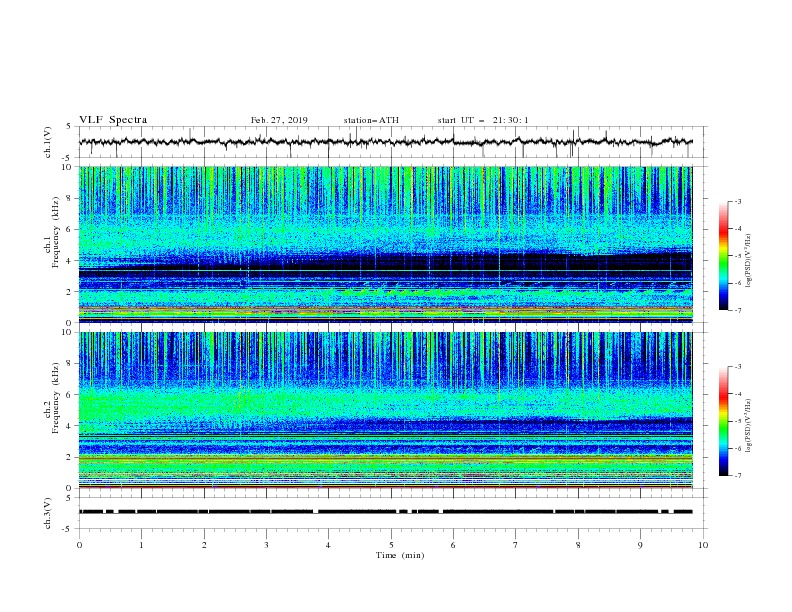Click the "station=ATH" header label
Viewport: 792px width, 612px height.
[371, 120]
